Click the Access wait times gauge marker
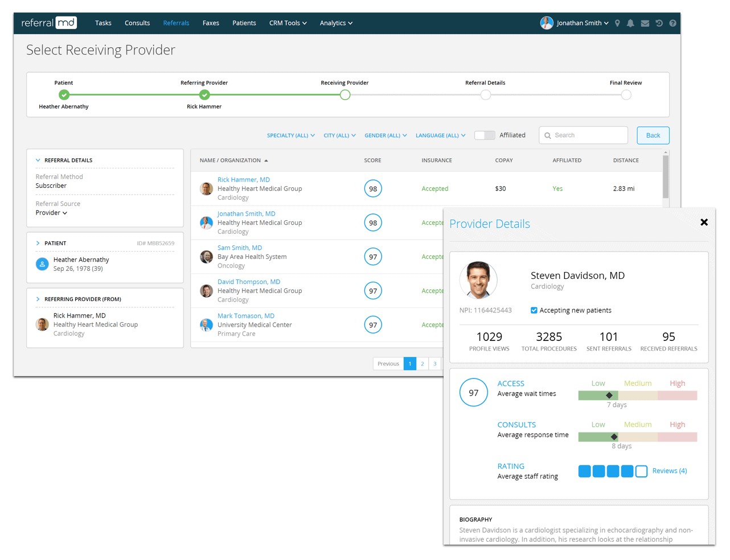Screen dimensions: 730x560 click(x=609, y=396)
